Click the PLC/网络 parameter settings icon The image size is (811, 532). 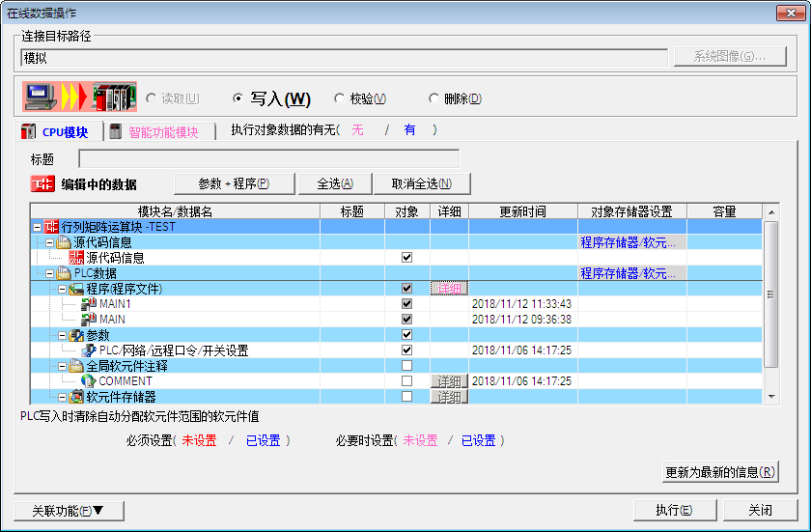(x=89, y=350)
